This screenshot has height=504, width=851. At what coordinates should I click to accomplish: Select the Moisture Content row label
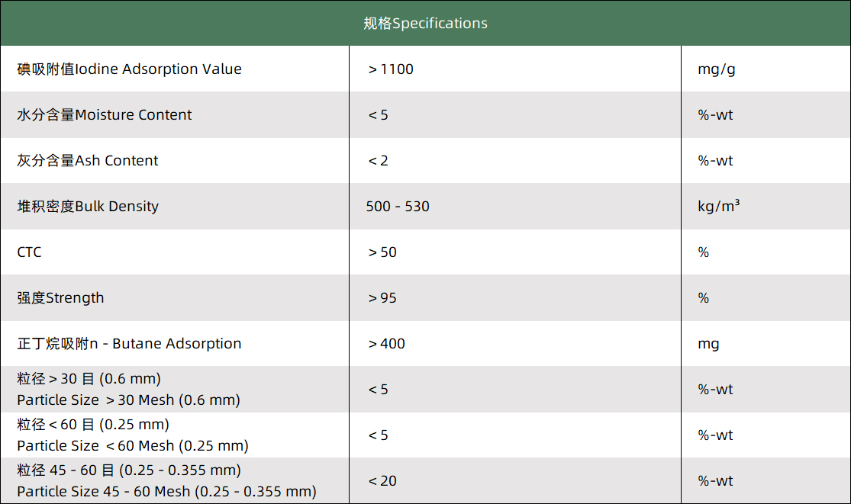click(105, 115)
